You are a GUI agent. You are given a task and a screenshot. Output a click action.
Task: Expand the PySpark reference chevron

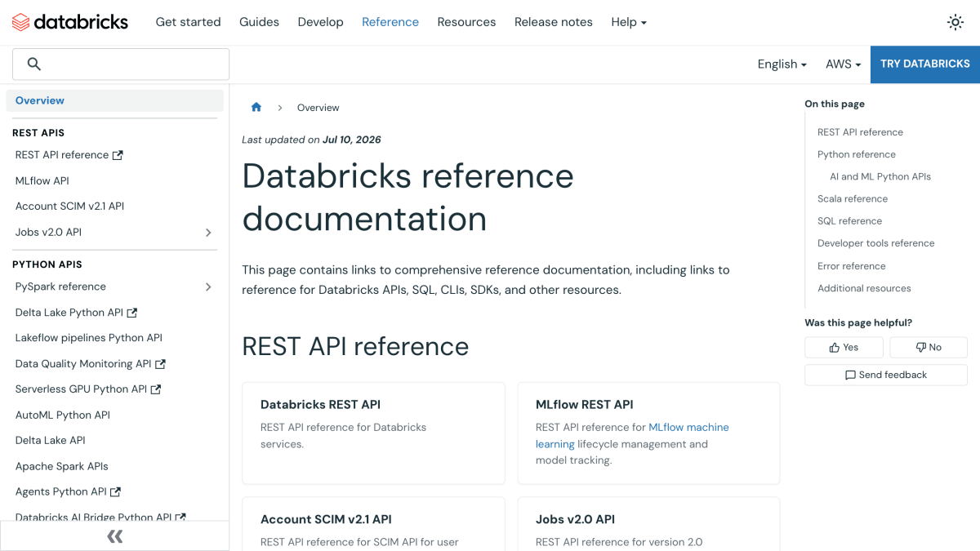coord(208,287)
